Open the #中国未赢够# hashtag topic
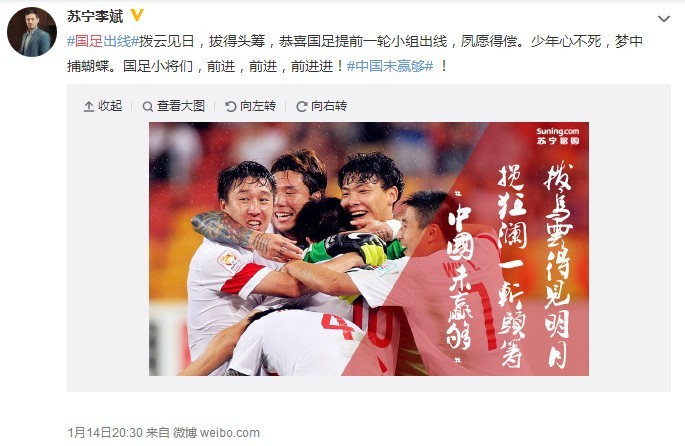 390,66
